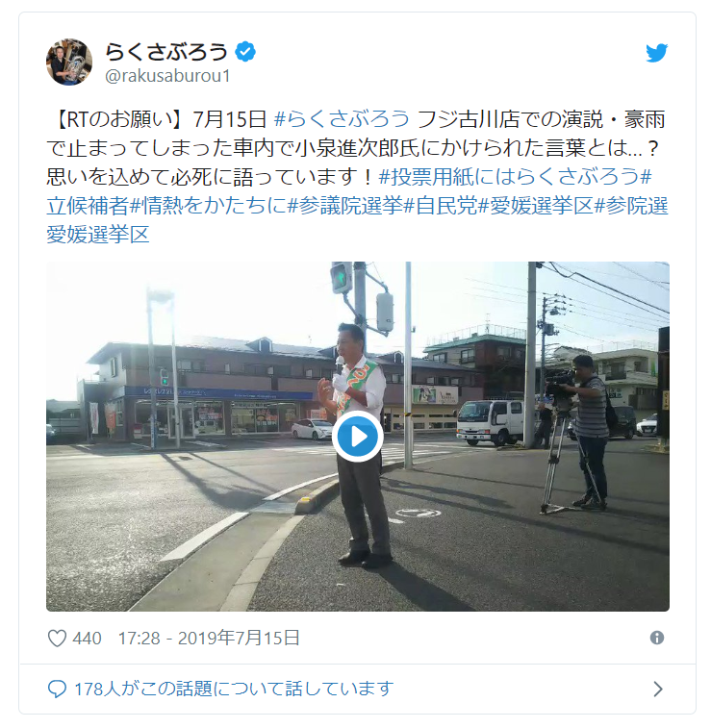Click the Twitter bird logo icon
Viewport: 711px width, 728px height.
tap(656, 53)
